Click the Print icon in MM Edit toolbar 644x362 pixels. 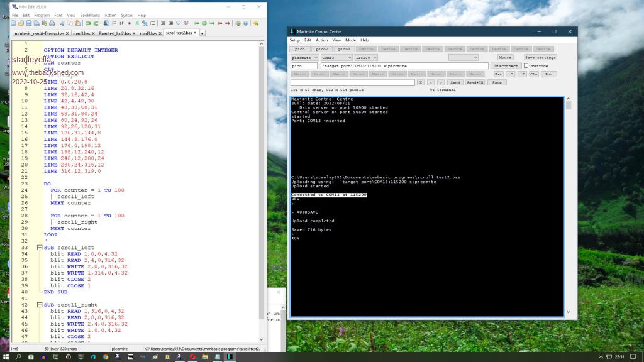pyautogui.click(x=52, y=23)
